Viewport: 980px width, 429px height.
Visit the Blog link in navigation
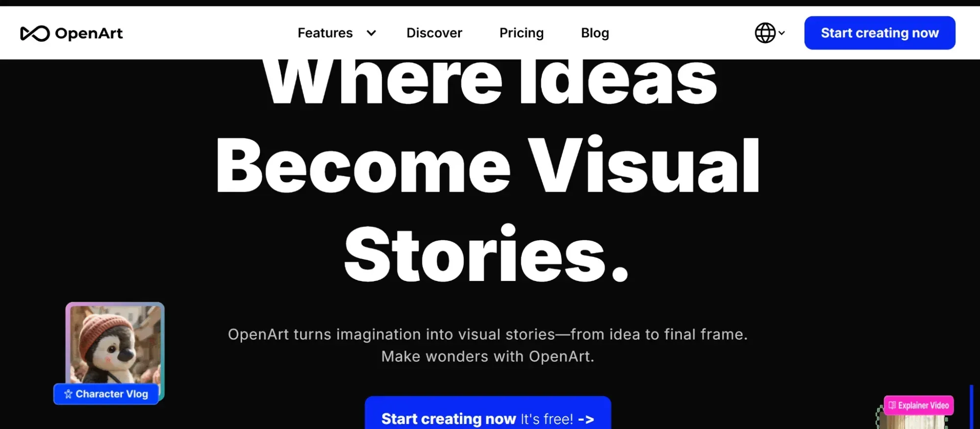point(595,33)
